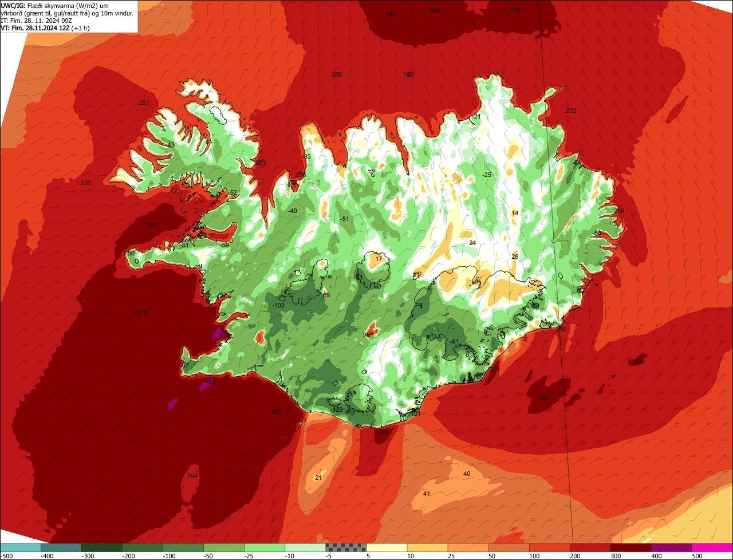Click the "321" value southeast of Iceland

pyautogui.click(x=545, y=397)
